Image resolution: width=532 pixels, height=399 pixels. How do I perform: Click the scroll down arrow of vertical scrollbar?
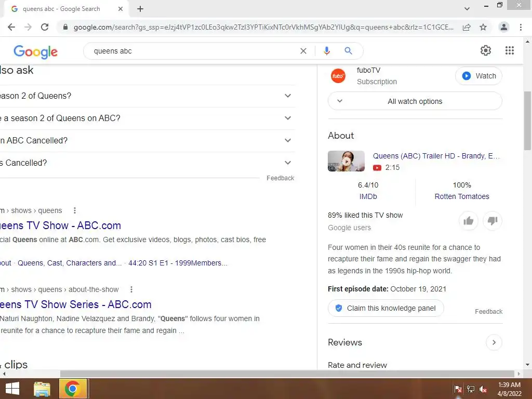tap(527, 365)
